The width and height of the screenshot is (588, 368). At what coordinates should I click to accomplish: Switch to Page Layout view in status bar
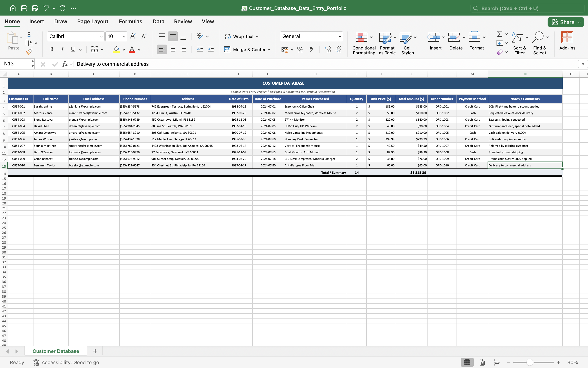482,362
